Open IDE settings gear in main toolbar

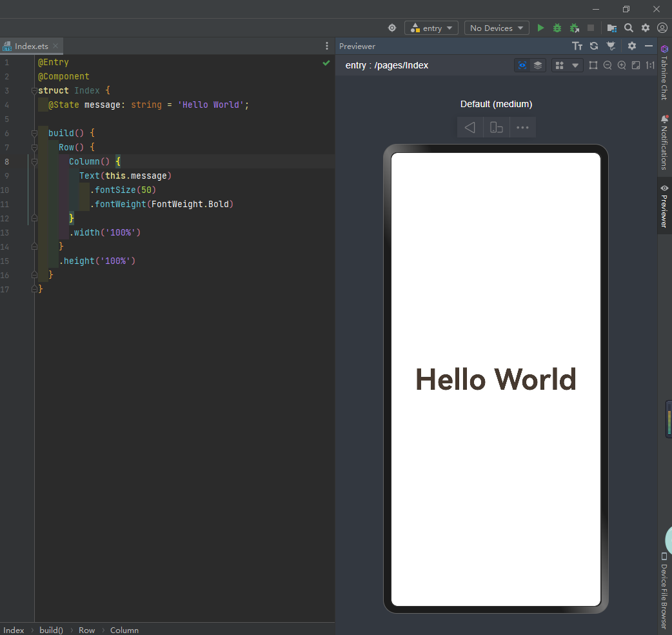(x=646, y=28)
